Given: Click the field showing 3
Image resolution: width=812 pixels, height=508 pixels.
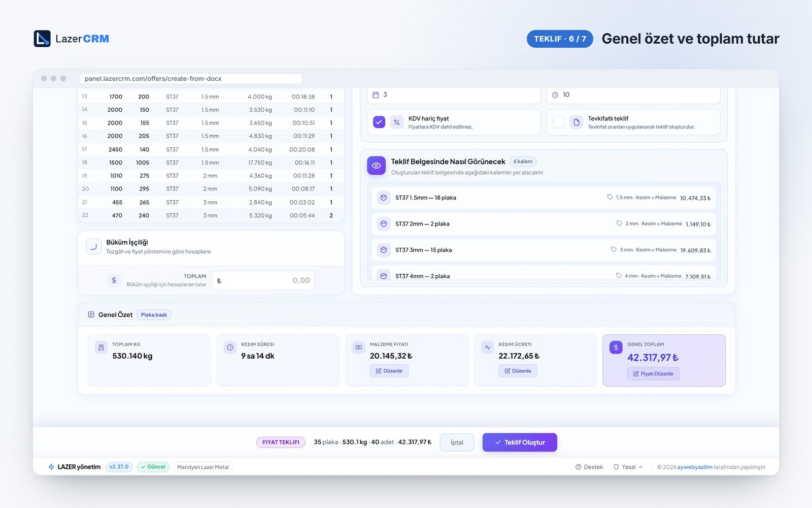Looking at the screenshot, I should coord(454,95).
